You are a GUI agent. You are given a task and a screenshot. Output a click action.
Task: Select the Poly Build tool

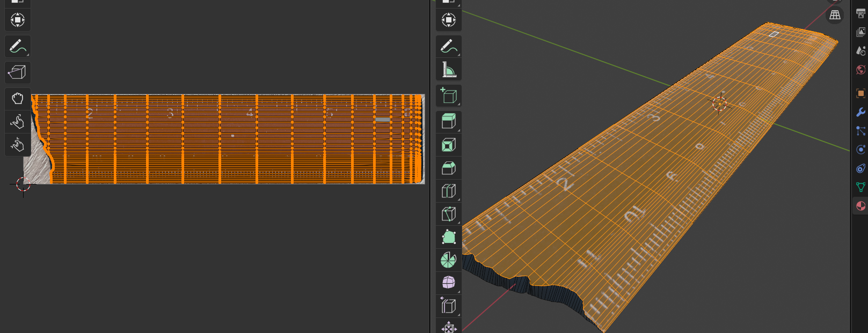pos(448,237)
